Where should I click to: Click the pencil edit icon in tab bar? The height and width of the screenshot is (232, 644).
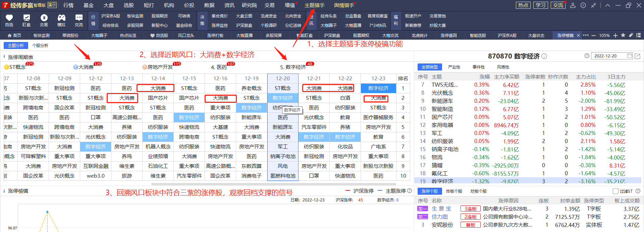pos(631,35)
